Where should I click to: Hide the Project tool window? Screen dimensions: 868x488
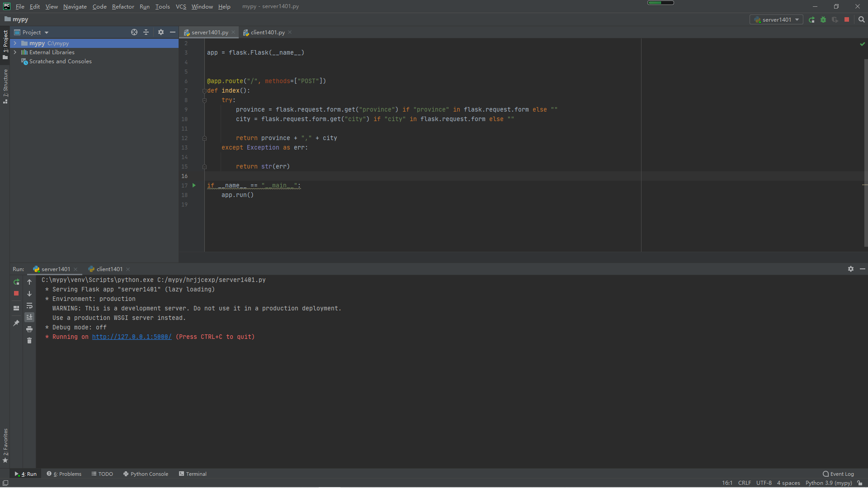[x=173, y=32]
